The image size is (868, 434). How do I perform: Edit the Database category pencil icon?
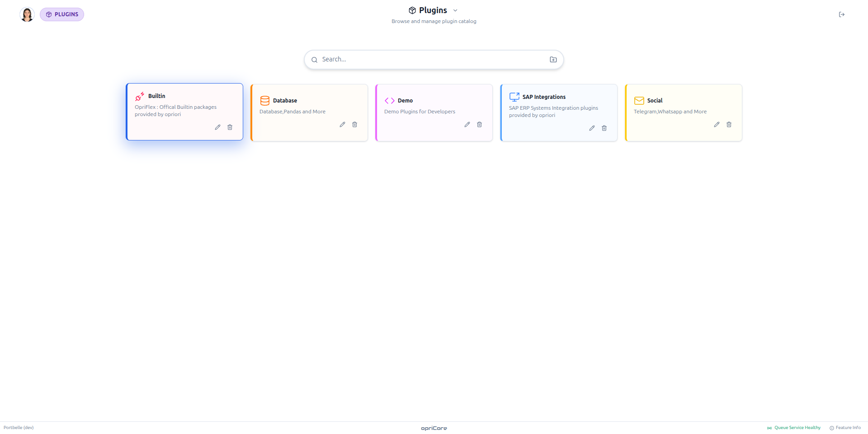(x=342, y=125)
